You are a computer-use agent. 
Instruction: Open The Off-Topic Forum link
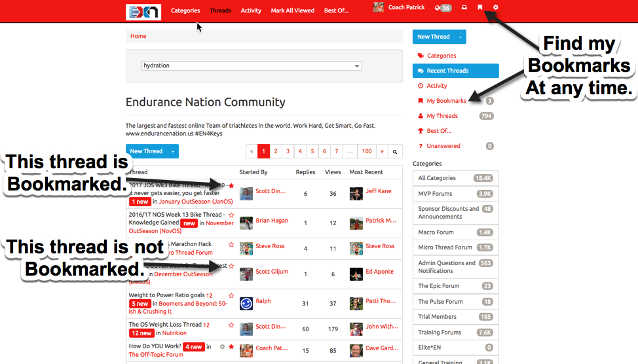pos(156,355)
